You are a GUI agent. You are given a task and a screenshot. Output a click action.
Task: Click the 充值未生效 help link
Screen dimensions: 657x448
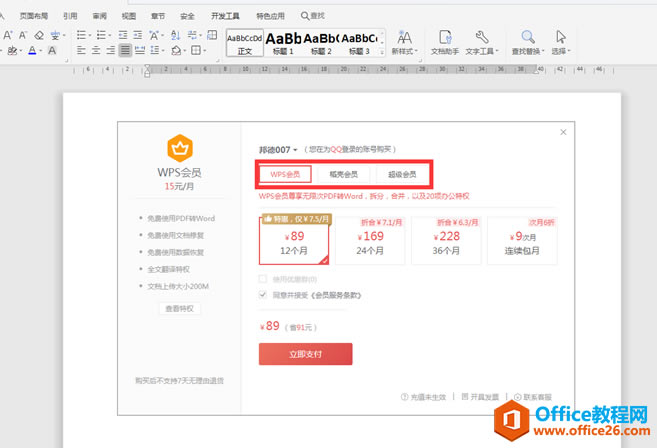point(423,397)
